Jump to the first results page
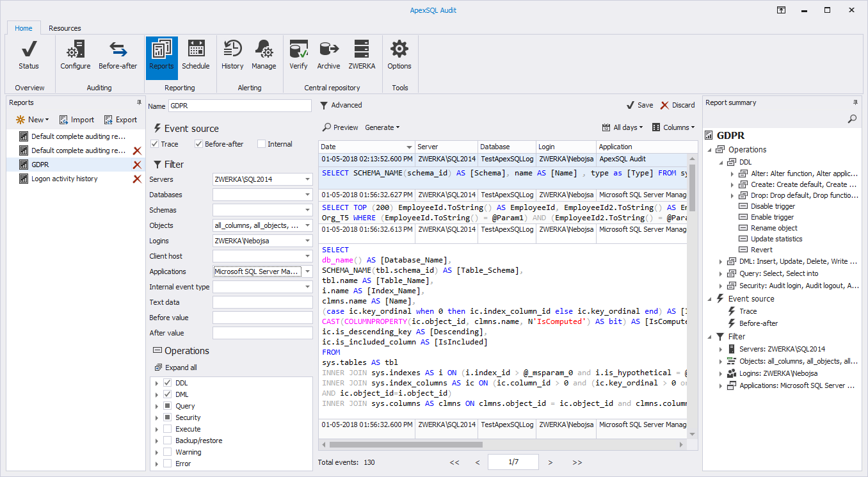This screenshot has width=868, height=477. (x=454, y=462)
